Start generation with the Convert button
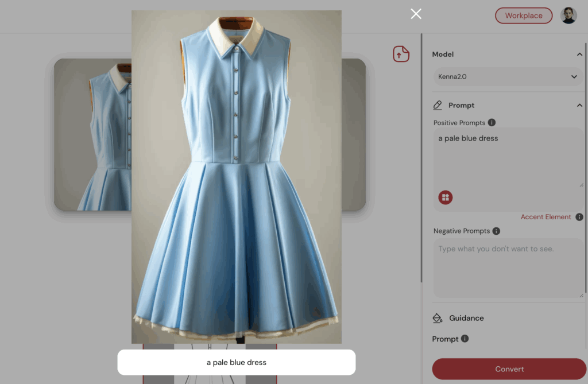This screenshot has height=384, width=588. [509, 369]
